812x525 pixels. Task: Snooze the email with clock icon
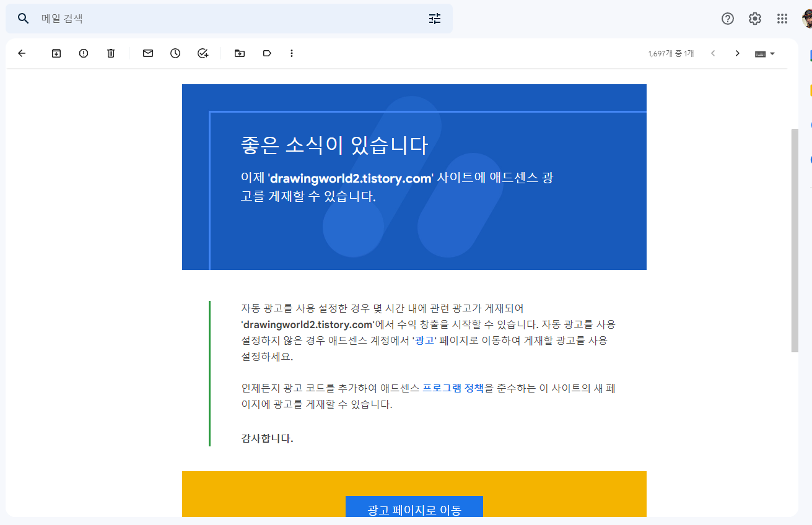(175, 53)
